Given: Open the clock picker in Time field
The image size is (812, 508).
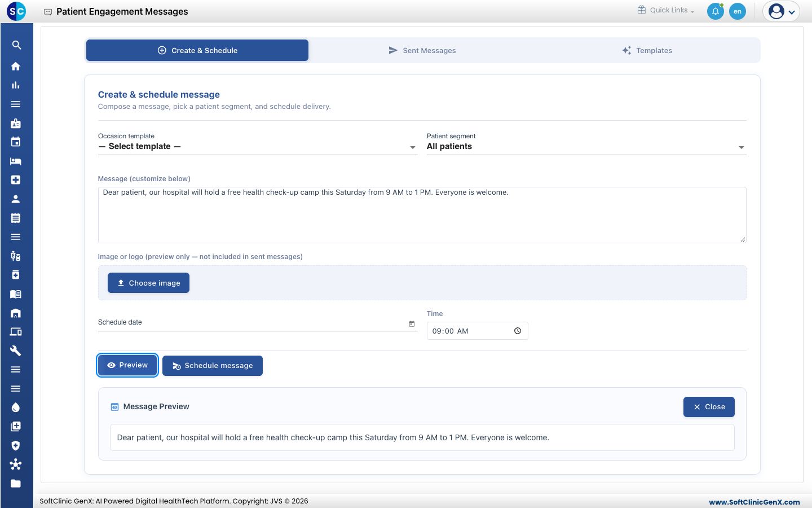Looking at the screenshot, I should click(x=518, y=331).
